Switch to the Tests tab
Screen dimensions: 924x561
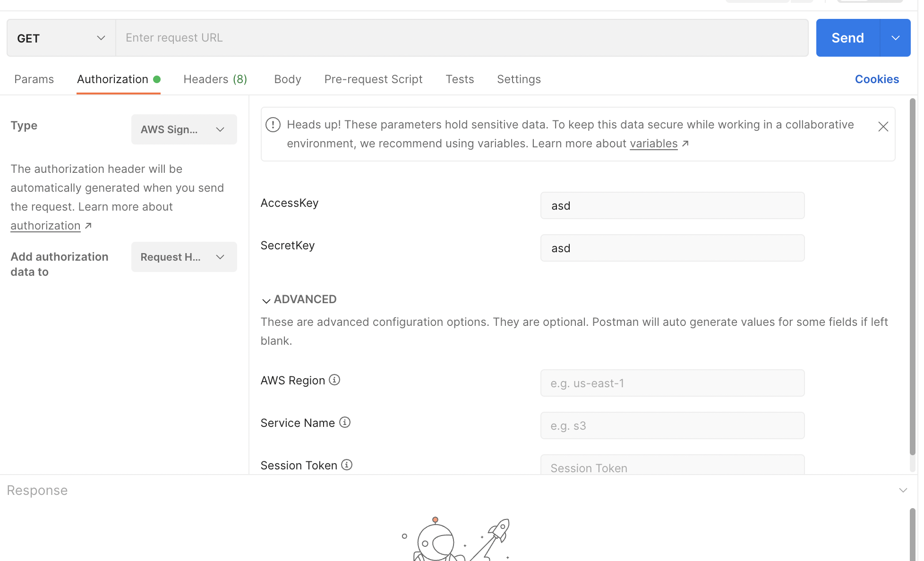click(460, 79)
